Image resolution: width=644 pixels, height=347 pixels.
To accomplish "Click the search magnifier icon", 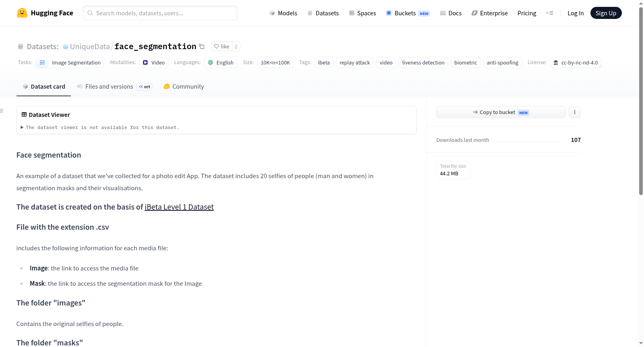I will [x=90, y=13].
